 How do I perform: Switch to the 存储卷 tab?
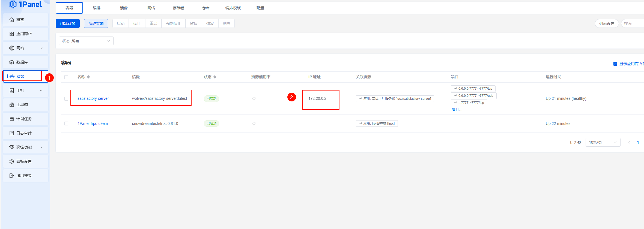(x=178, y=8)
